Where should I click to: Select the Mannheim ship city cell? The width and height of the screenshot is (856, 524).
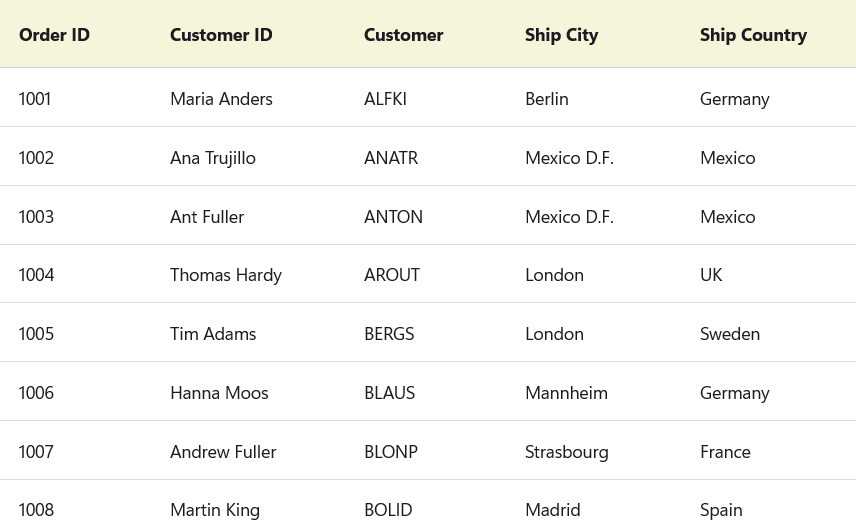click(566, 392)
